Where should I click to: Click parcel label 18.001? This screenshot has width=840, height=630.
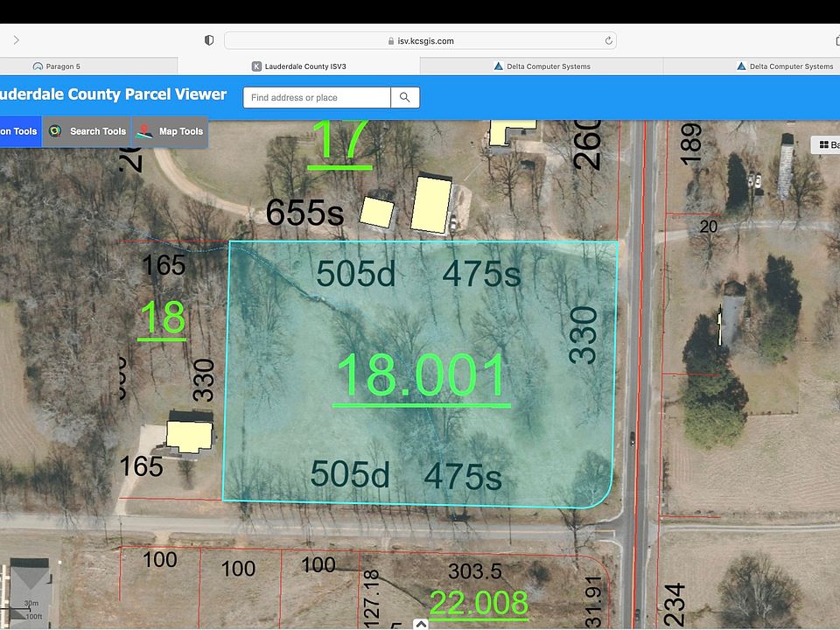(x=421, y=376)
